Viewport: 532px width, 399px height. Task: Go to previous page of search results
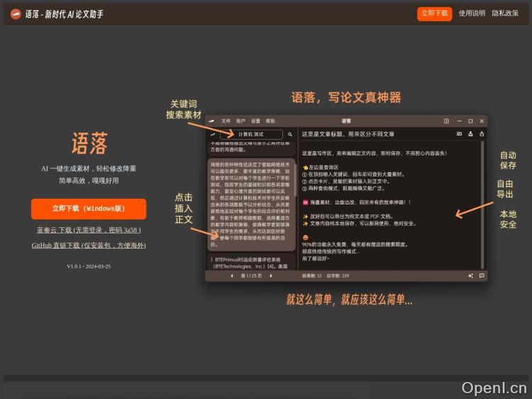[231, 275]
